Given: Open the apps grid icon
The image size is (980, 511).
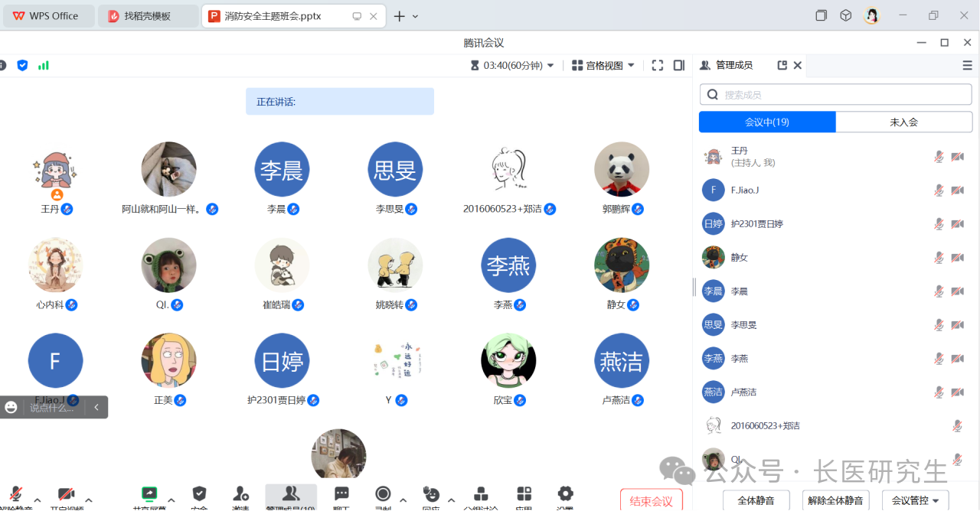Looking at the screenshot, I should click(524, 493).
